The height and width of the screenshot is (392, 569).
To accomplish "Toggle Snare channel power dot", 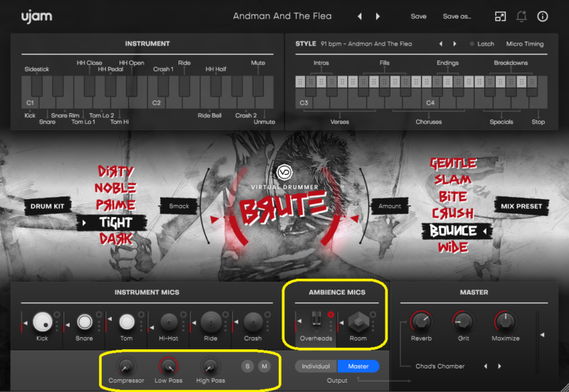I will pos(99,314).
